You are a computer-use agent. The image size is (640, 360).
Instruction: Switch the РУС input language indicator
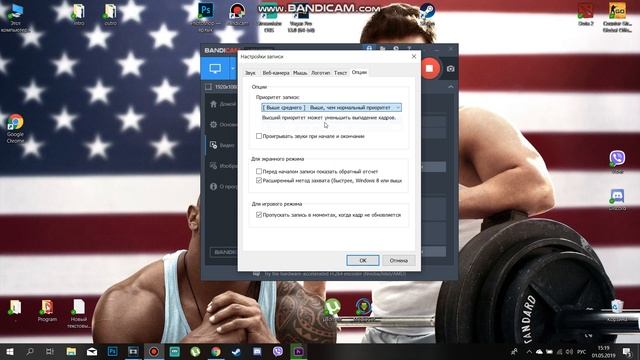581,351
